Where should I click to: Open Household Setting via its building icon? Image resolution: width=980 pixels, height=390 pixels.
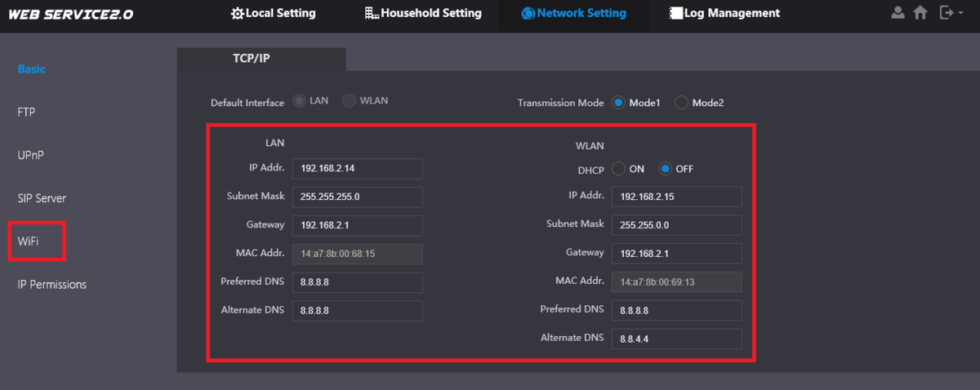coord(372,14)
